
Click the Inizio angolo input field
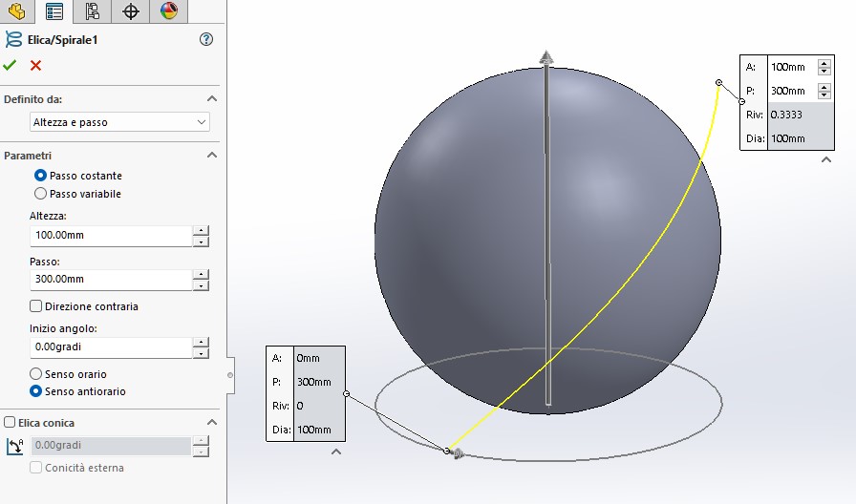click(x=110, y=346)
